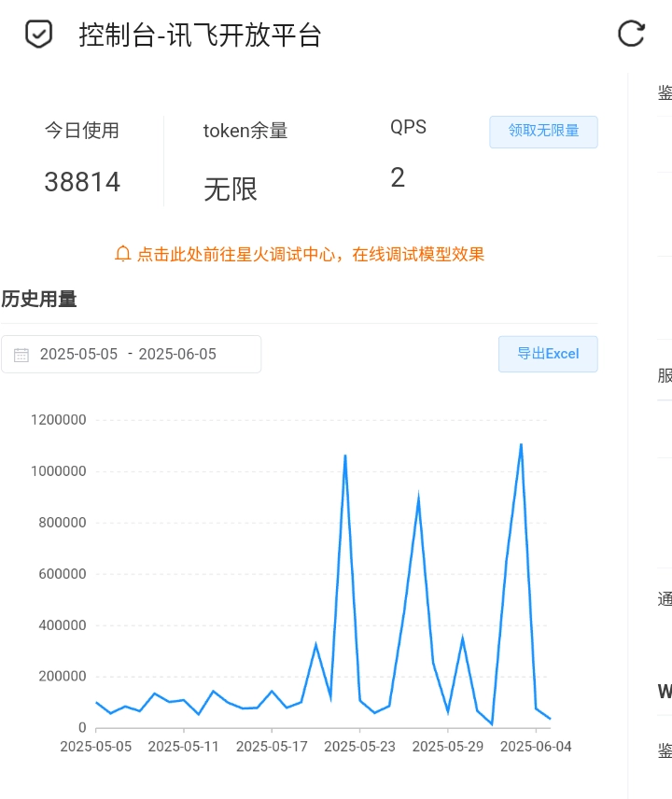Click the chart peak near 2025-05-22

click(x=345, y=456)
